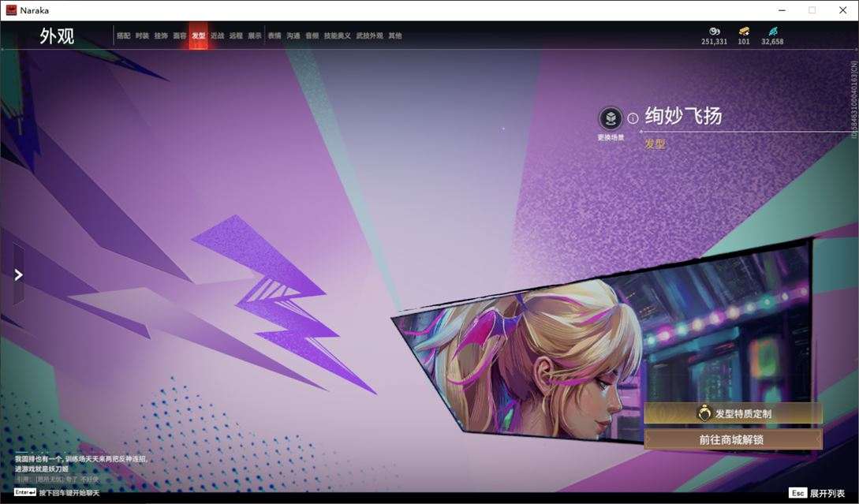Screen dimensions: 859x504
Task: Click the Naraka app icon in title bar
Action: [11, 10]
